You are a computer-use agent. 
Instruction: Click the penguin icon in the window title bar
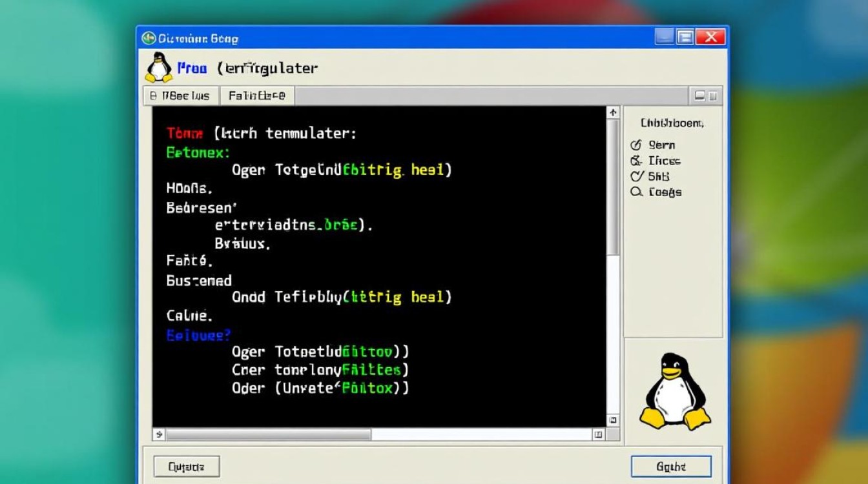[x=149, y=37]
